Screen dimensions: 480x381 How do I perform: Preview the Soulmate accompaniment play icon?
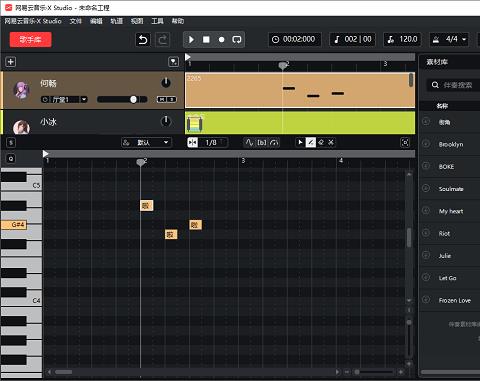(426, 188)
